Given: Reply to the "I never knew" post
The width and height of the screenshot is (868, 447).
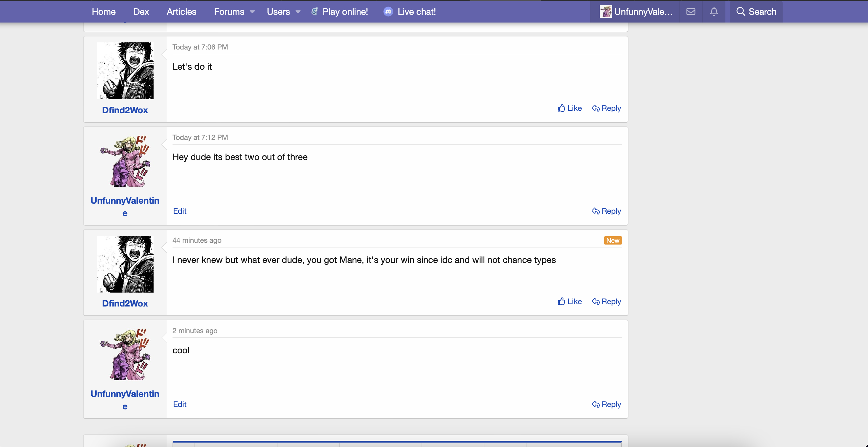Looking at the screenshot, I should click(606, 301).
